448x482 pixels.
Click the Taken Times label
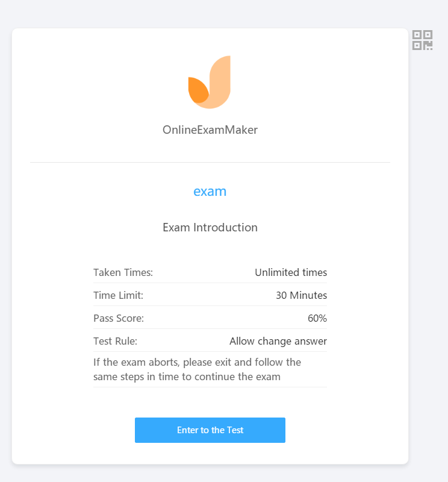[x=123, y=272]
